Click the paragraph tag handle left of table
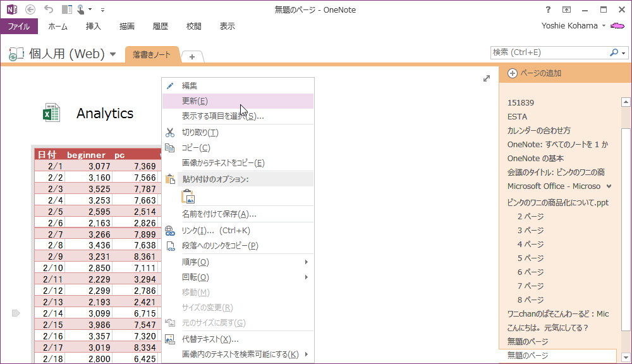Viewport: 632px width, 364px height. pos(16,313)
